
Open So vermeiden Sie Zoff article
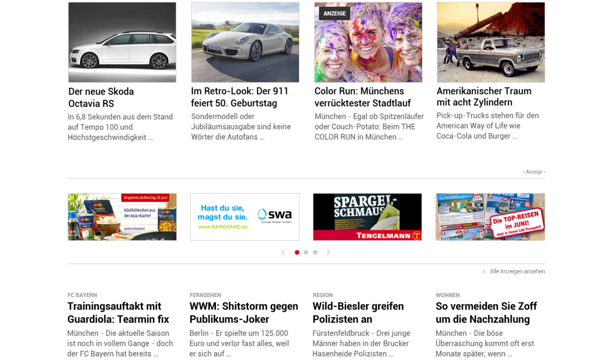point(486,313)
